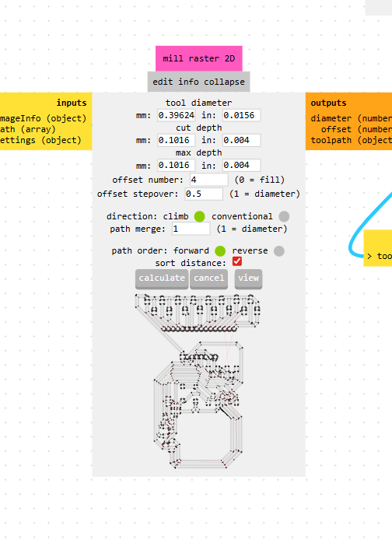Click the view button

(x=248, y=278)
